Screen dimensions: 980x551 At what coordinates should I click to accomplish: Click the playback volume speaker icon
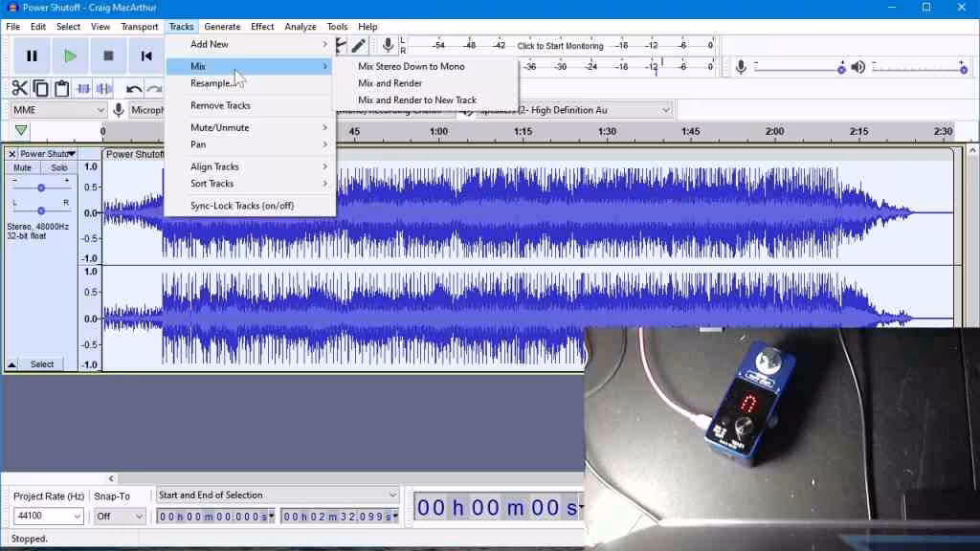[858, 67]
